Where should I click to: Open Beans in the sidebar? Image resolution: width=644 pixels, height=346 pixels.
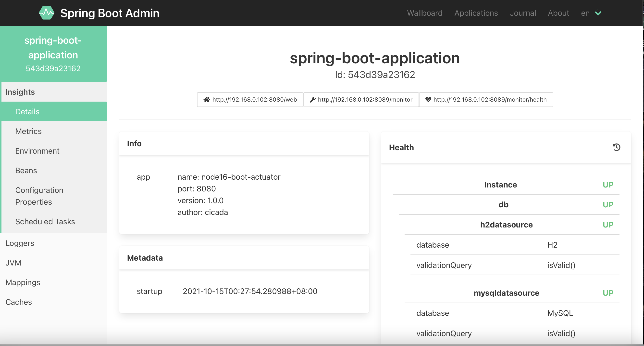pos(54,171)
